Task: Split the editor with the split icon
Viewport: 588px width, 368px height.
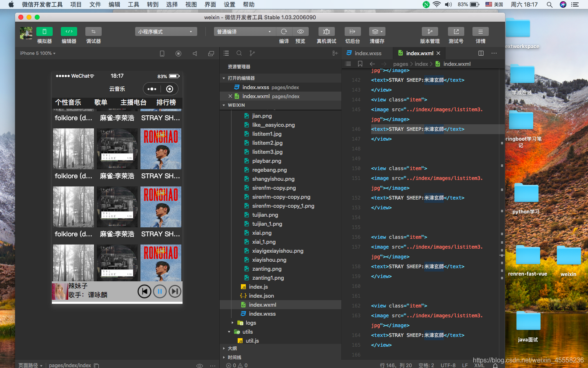Action: [481, 53]
